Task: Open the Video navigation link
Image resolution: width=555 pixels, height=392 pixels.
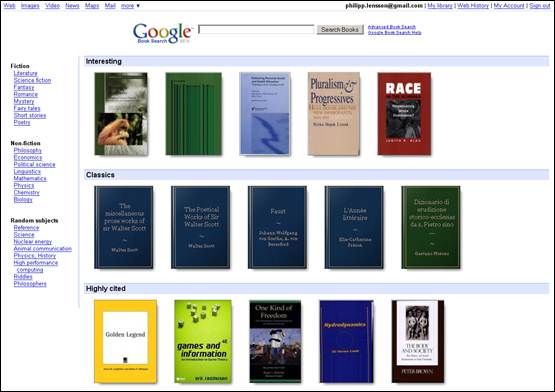Action: (52, 6)
